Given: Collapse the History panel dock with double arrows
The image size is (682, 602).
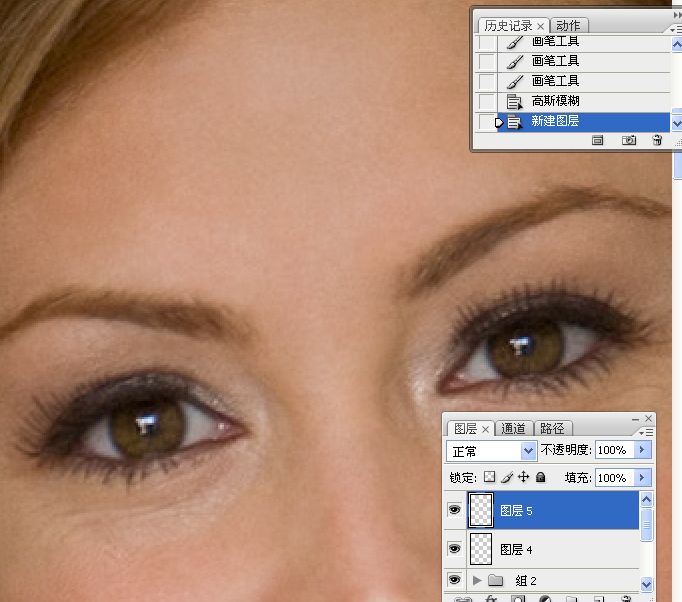Looking at the screenshot, I should coord(677,15).
